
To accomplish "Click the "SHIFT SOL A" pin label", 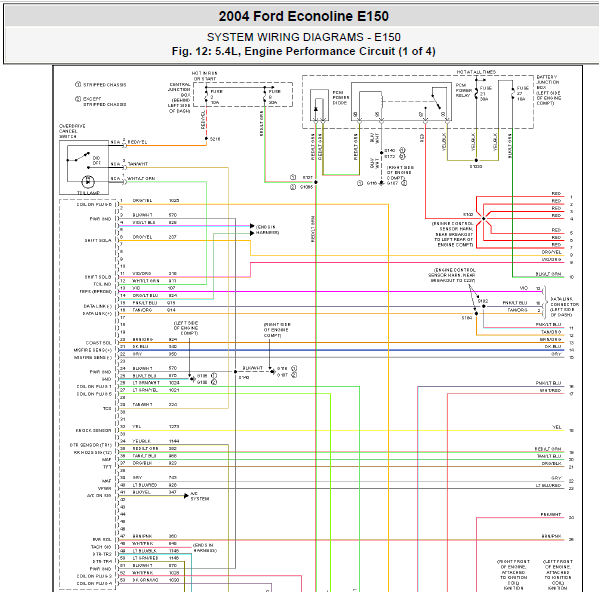I will [x=98, y=241].
